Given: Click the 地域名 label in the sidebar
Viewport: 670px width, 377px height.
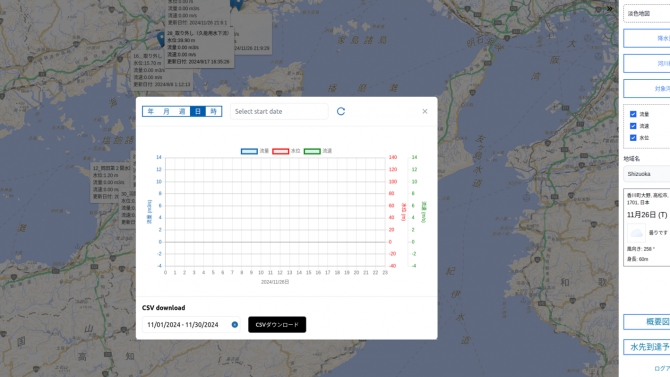Looking at the screenshot, I should click(x=632, y=159).
